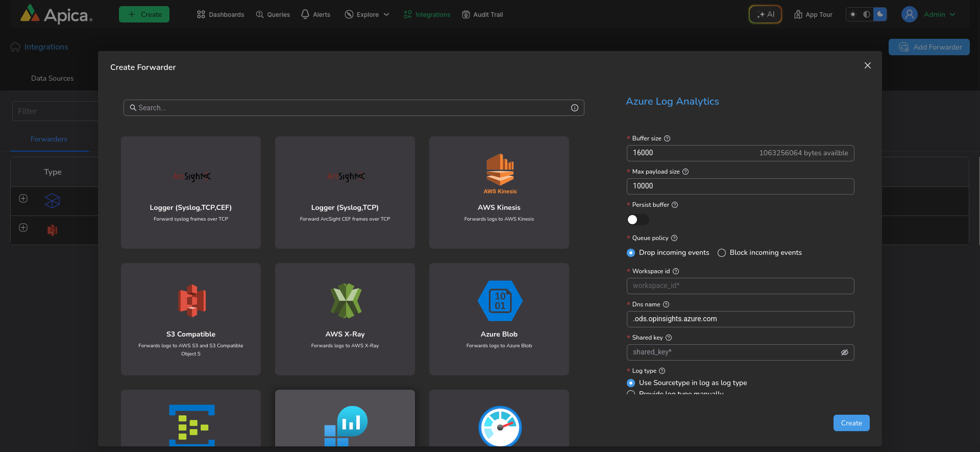Open the AI assistant button
The width and height of the screenshot is (980, 452).
point(765,14)
